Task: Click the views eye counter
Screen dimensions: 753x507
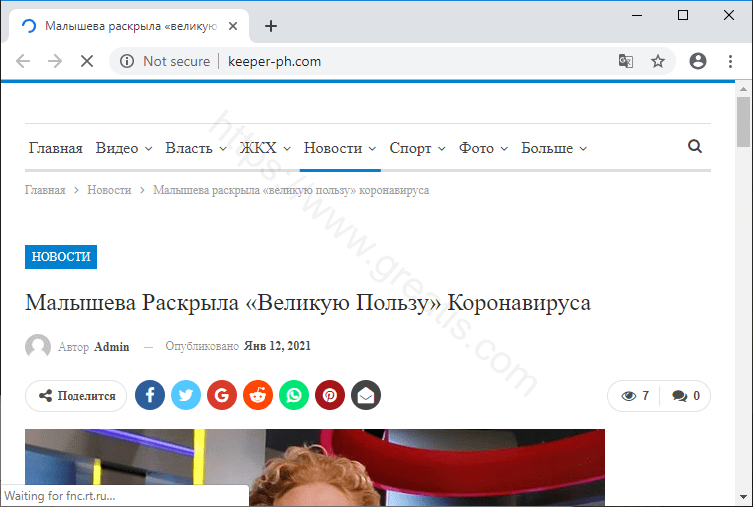Action: [x=635, y=396]
